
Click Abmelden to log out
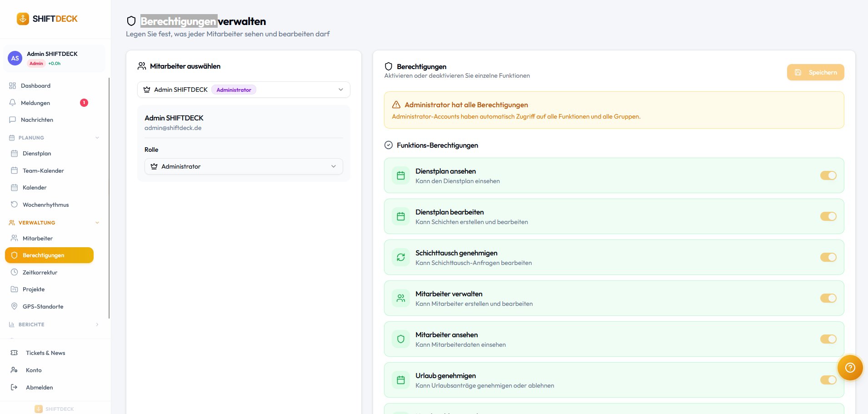coord(39,387)
